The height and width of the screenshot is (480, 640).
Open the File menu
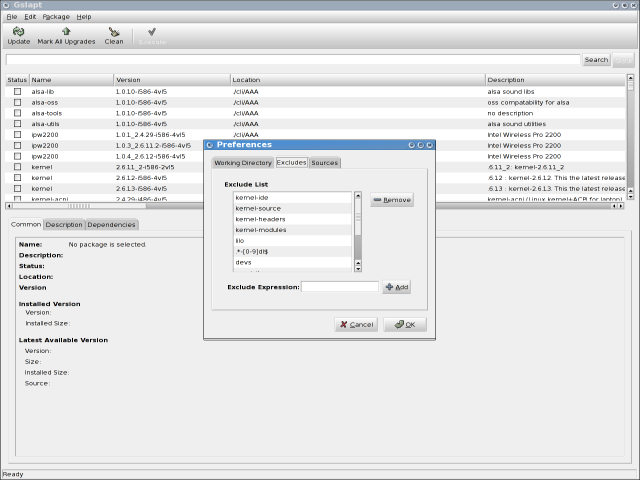tap(12, 17)
